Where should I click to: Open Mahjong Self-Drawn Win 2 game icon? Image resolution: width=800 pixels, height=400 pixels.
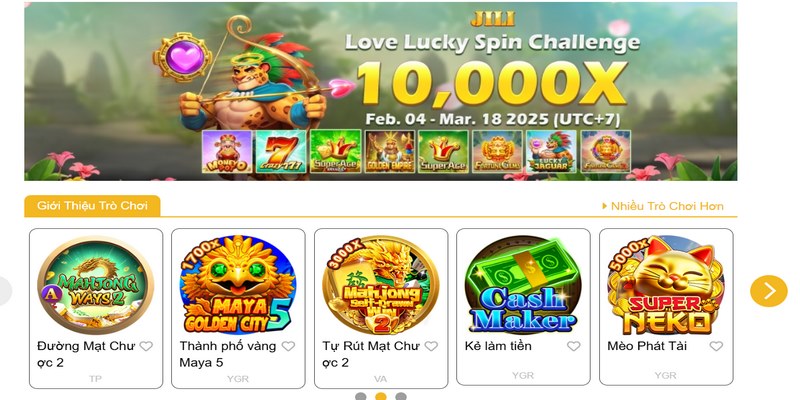381,285
